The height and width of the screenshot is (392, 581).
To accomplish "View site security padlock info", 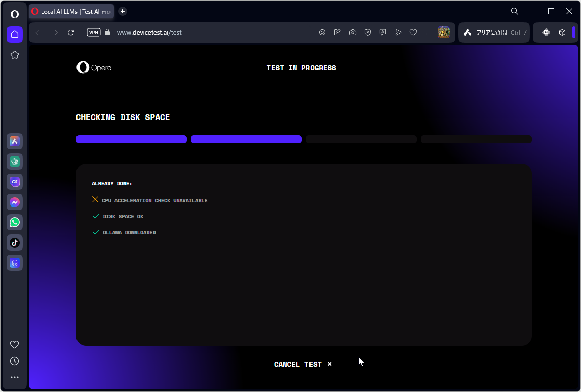I will [107, 32].
